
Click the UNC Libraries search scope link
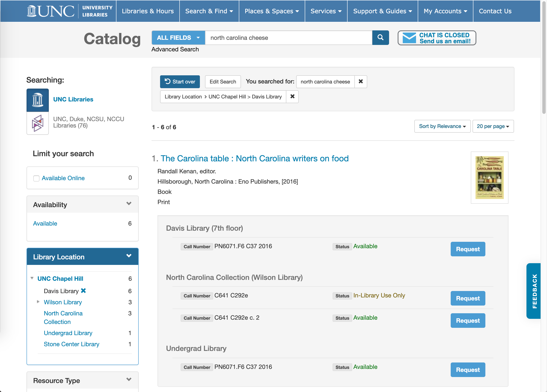click(x=73, y=99)
